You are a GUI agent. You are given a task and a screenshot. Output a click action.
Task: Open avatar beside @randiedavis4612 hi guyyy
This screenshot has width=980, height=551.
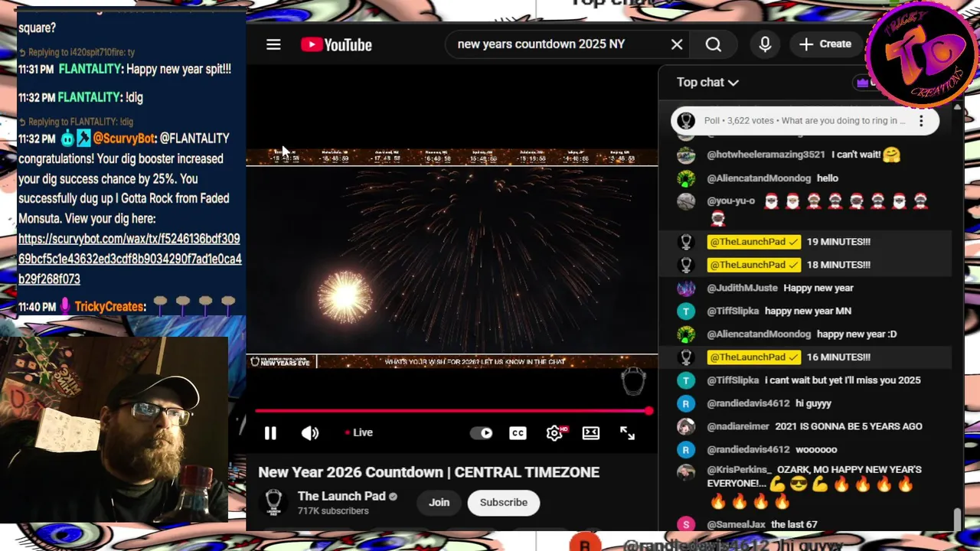point(686,403)
